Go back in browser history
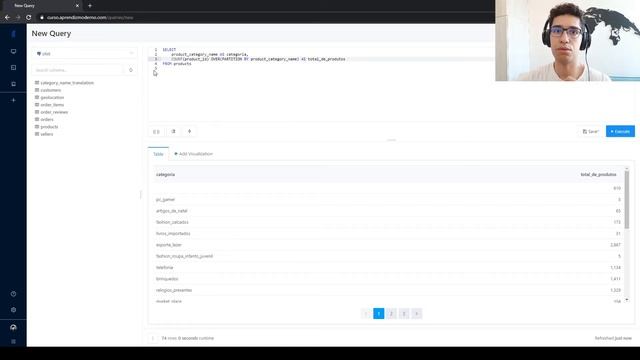This screenshot has height=360, width=640. tap(7, 18)
